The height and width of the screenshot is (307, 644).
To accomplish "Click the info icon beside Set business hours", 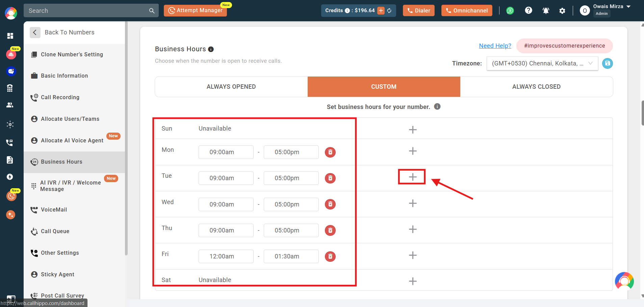I will tap(437, 107).
